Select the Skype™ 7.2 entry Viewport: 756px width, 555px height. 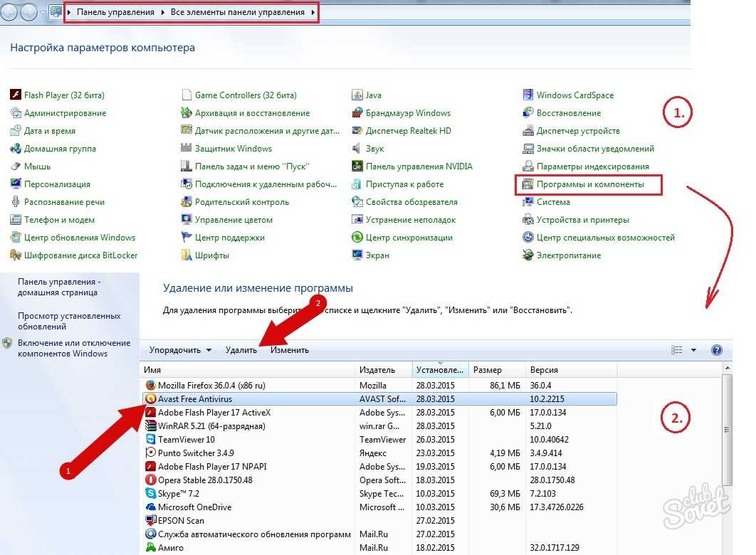(379, 493)
